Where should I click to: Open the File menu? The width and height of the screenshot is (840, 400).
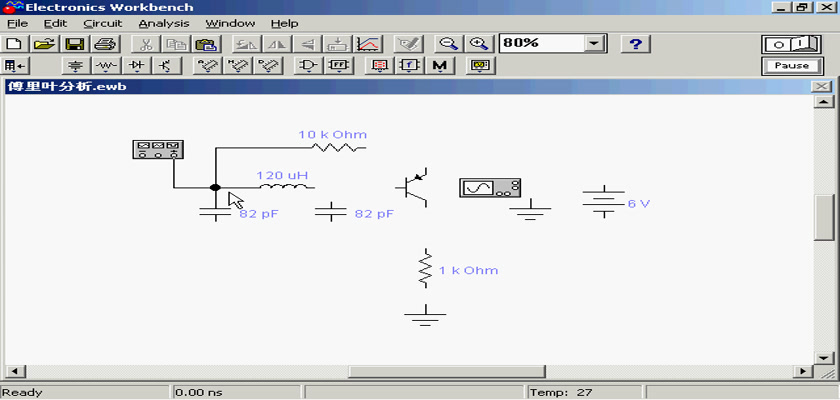pyautogui.click(x=17, y=24)
